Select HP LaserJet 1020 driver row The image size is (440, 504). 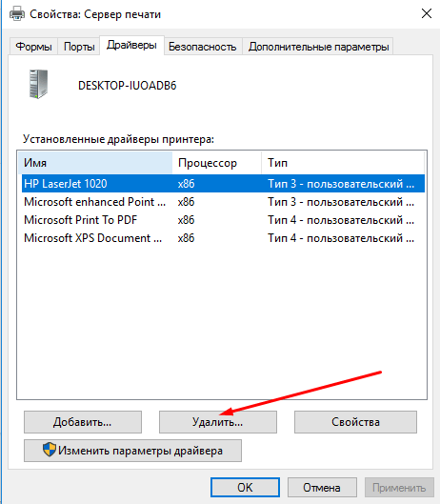tap(223, 184)
